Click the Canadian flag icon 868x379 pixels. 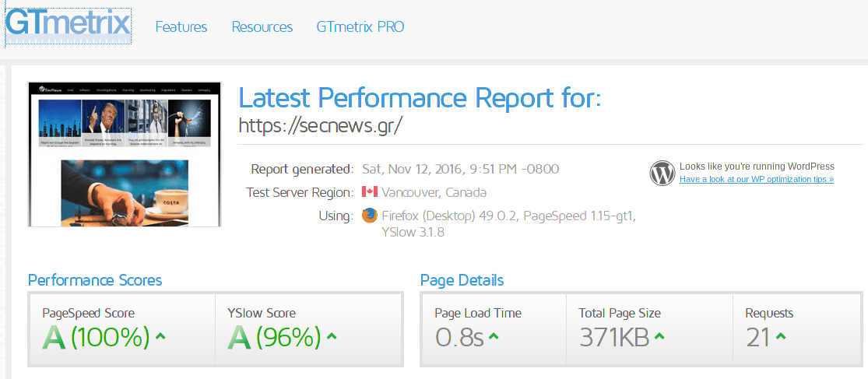pyautogui.click(x=369, y=192)
